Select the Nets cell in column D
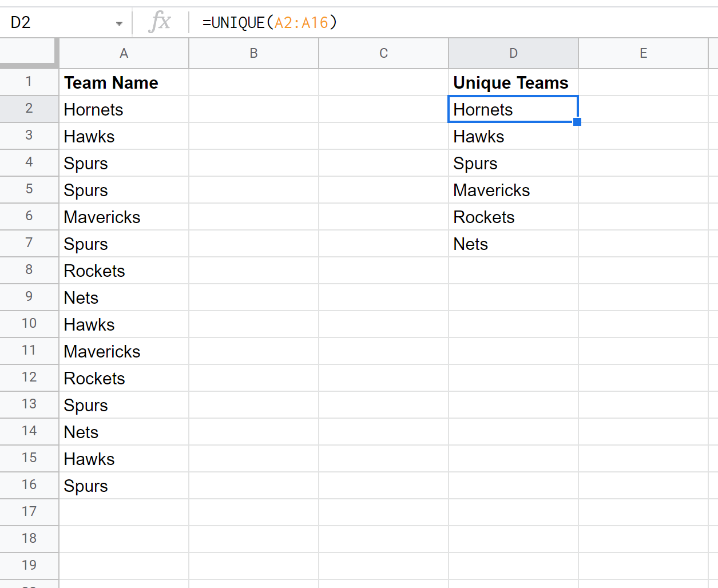Image resolution: width=718 pixels, height=588 pixels. 513,244
